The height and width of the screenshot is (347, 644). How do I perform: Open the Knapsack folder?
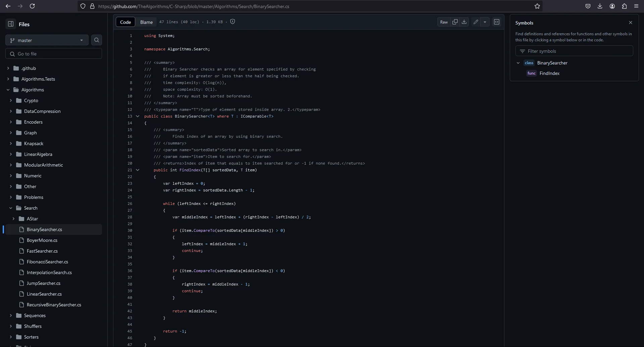pyautogui.click(x=34, y=143)
